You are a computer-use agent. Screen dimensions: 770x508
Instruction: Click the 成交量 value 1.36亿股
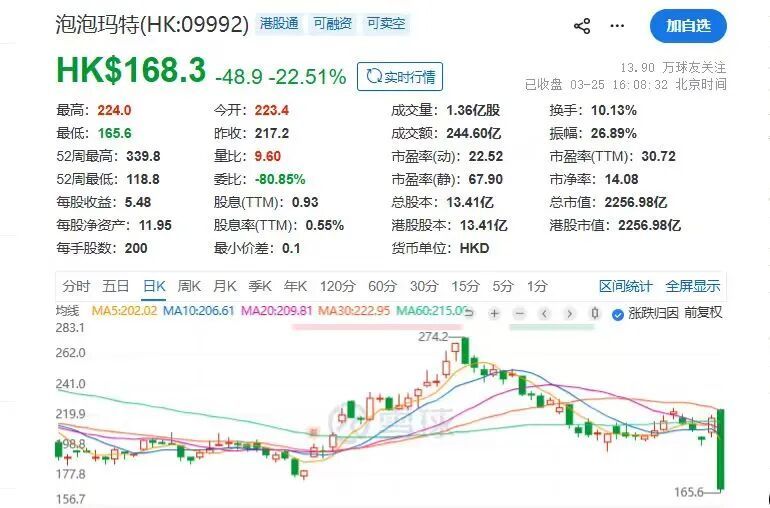coord(473,110)
